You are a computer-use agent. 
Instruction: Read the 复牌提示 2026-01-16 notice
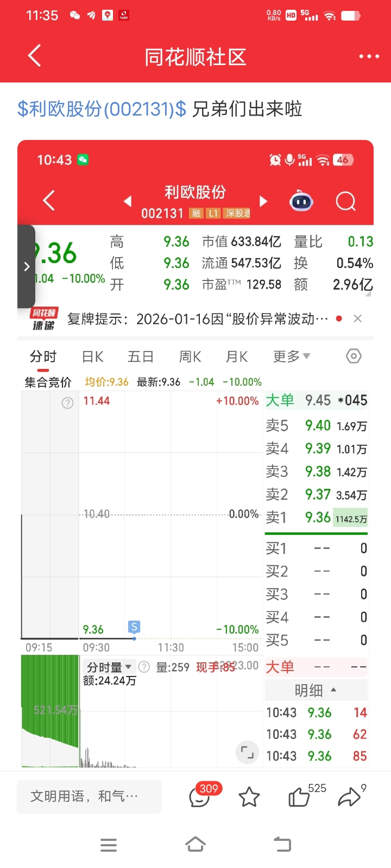click(198, 319)
